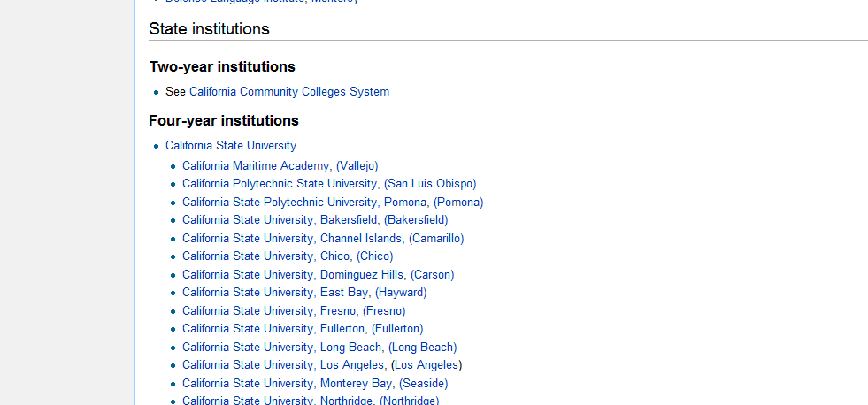Select California State University, Fullerton link
Screen dimensions: 868x405
click(273, 329)
